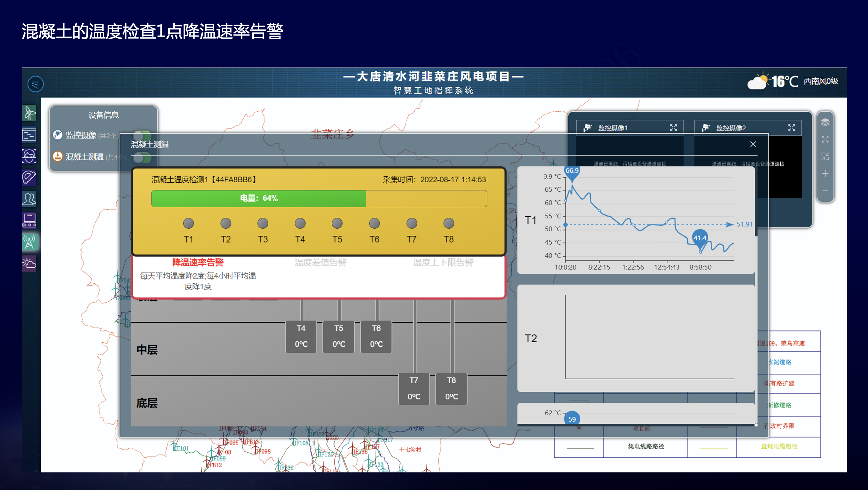Select sensor indicator T1
The width and height of the screenshot is (868, 490).
pyautogui.click(x=188, y=224)
